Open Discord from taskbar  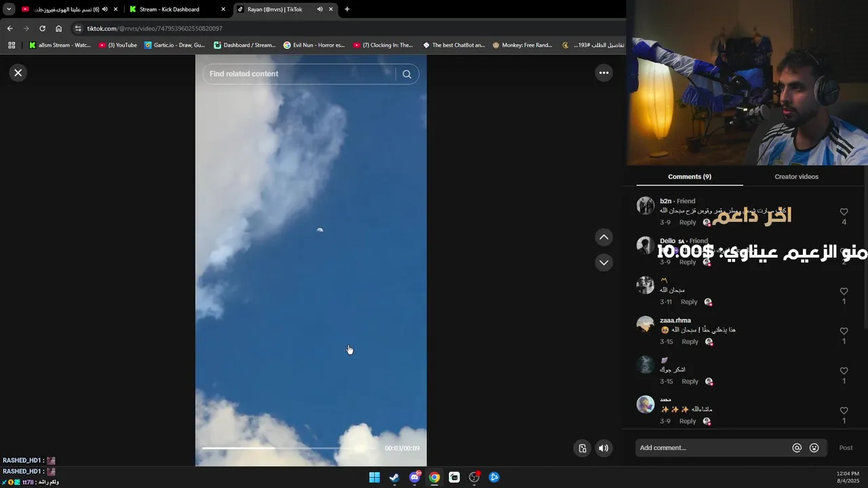pyautogui.click(x=414, y=477)
